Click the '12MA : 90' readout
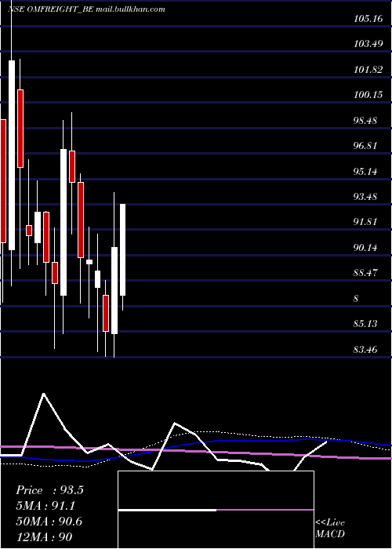 coord(44,537)
